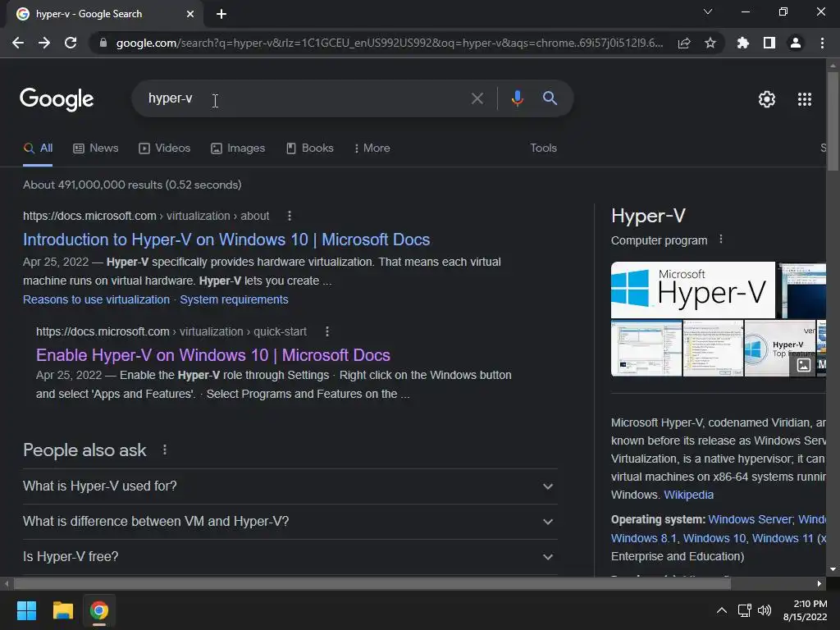Screen dimensions: 840x630
Task: Click Chrome icon in taskbar
Action: (98, 610)
